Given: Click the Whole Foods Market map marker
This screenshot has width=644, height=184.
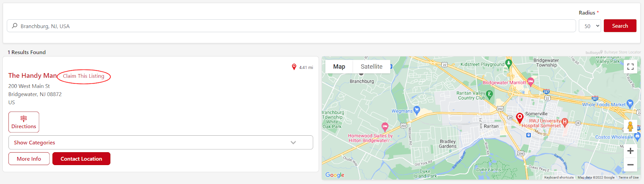Looking at the screenshot, I should [630, 103].
